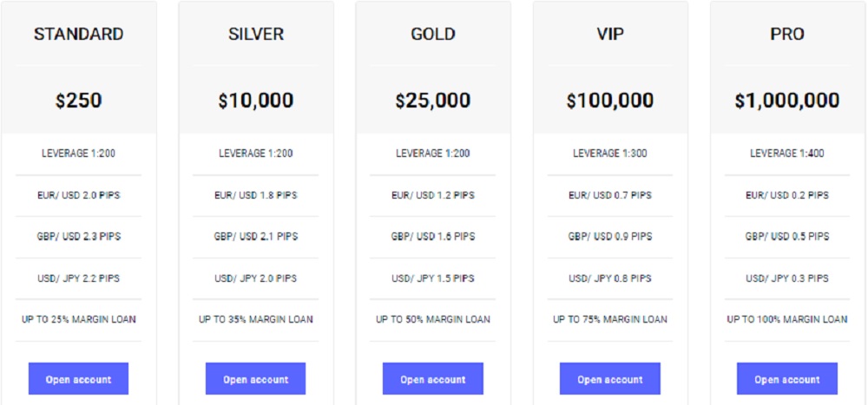Select the PRO plan heading
The image size is (868, 405).
tap(787, 35)
